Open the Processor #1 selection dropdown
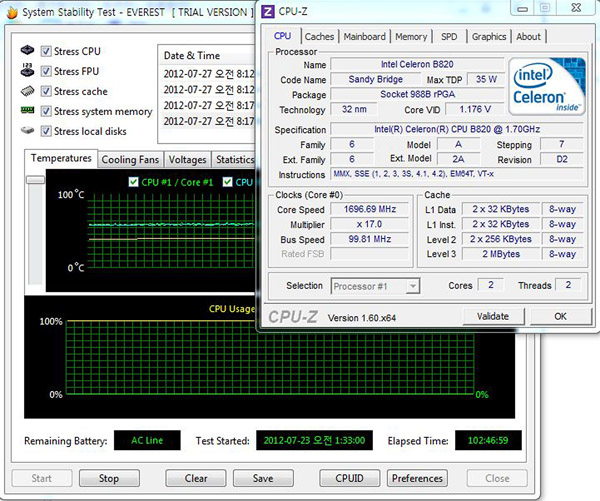This screenshot has width=600, height=501. [x=375, y=286]
